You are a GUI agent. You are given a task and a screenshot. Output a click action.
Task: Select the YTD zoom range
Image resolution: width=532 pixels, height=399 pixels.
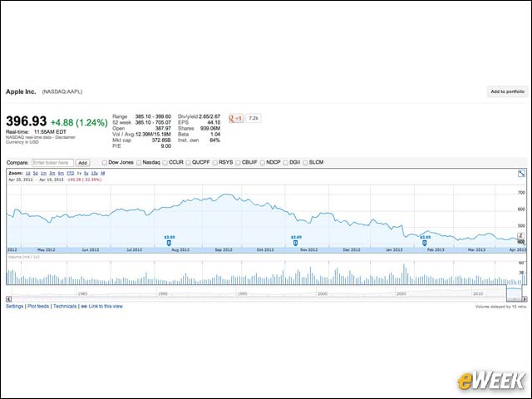pyautogui.click(x=70, y=174)
